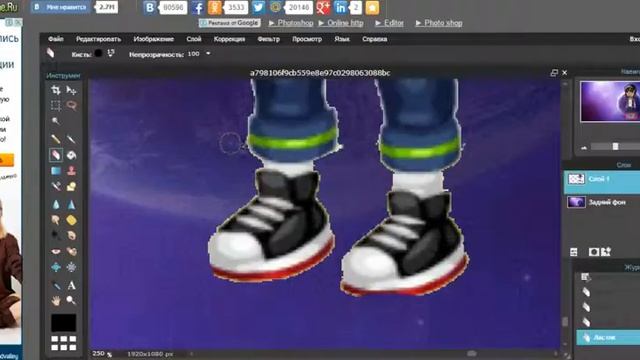Select the Move tool
This screenshot has height=360, width=640.
pyautogui.click(x=71, y=90)
